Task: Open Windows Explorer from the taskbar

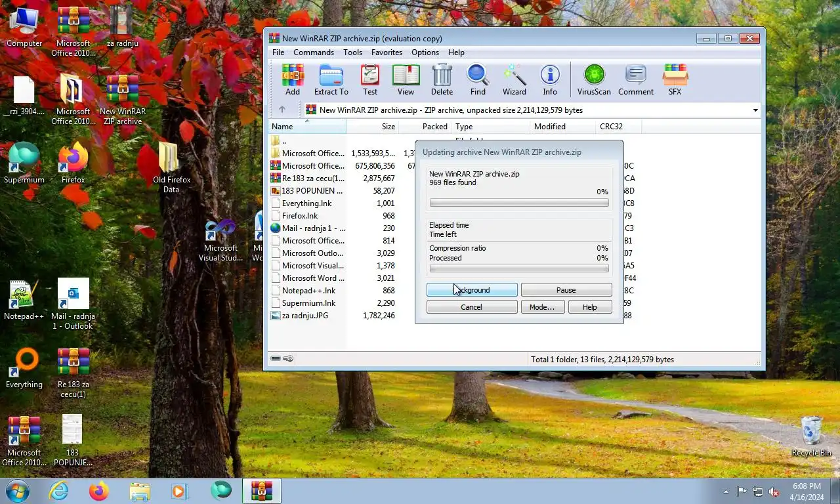Action: tap(139, 491)
